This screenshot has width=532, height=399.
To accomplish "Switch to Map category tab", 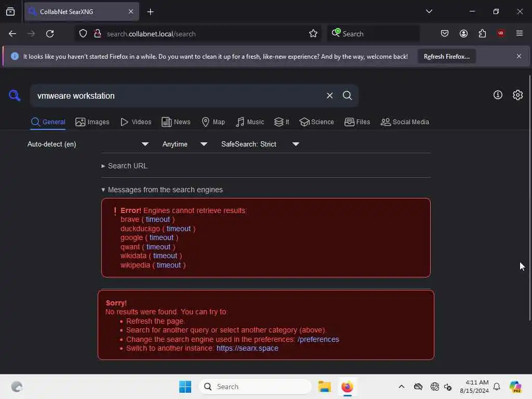I will [x=213, y=122].
